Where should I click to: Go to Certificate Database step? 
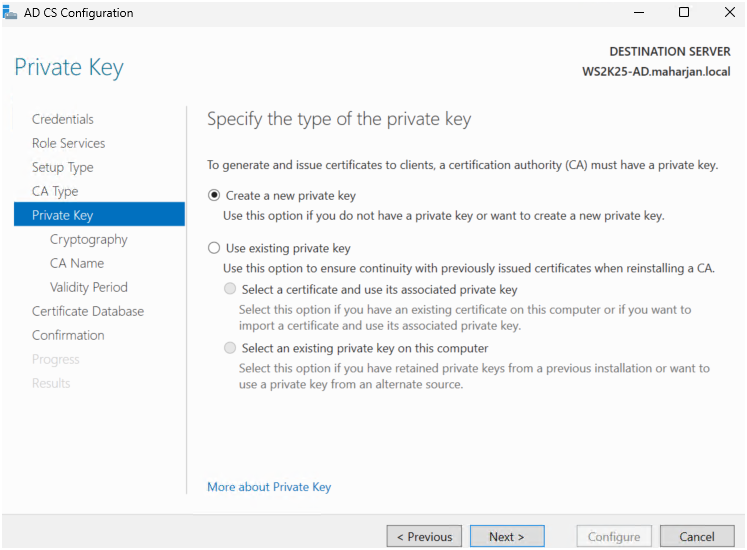[x=88, y=311]
